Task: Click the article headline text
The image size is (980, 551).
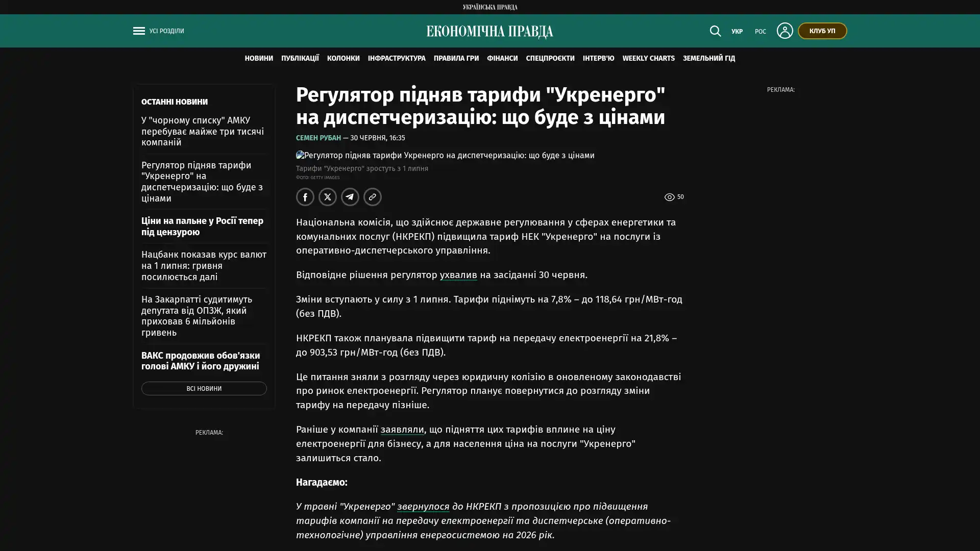Action: [x=481, y=106]
